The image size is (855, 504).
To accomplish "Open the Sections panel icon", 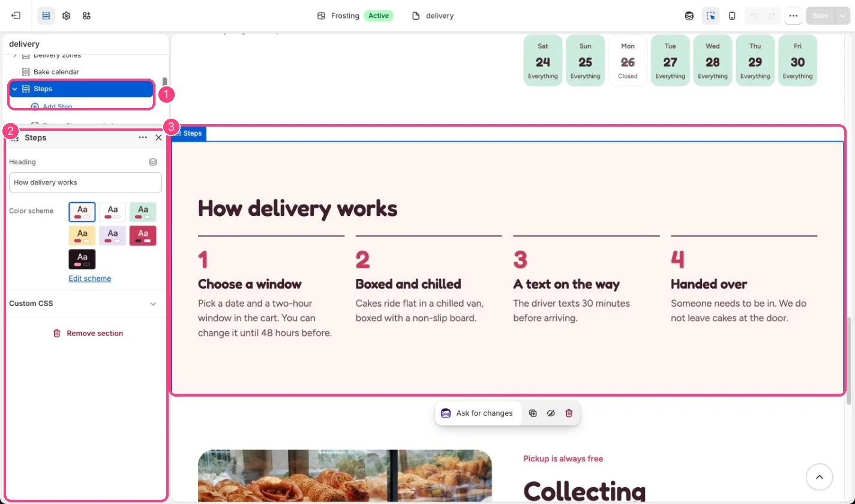I will (x=46, y=16).
